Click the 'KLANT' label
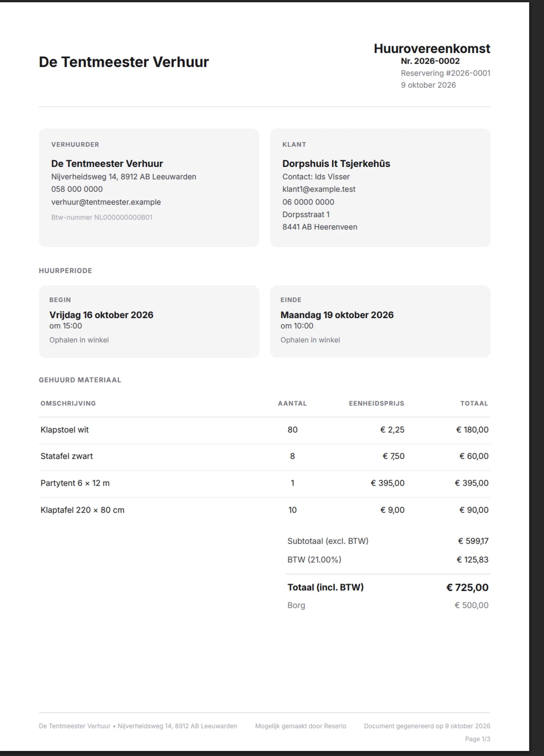 click(294, 145)
